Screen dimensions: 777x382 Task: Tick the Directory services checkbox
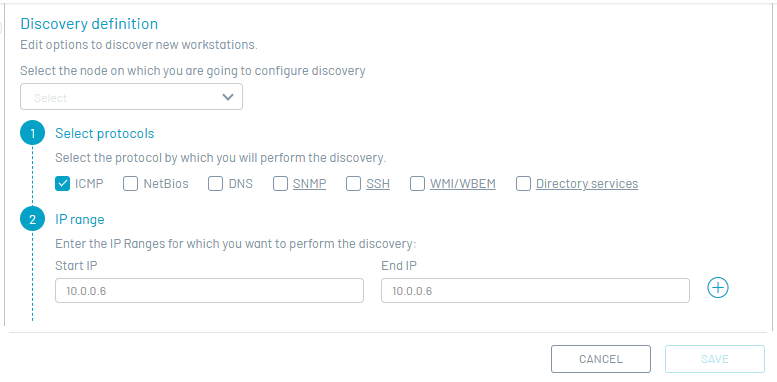[523, 184]
